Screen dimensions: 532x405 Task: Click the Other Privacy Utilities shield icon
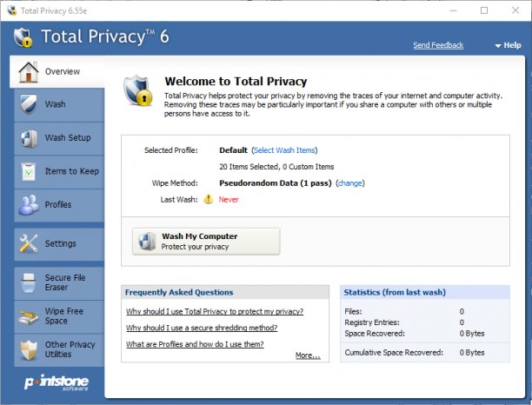point(29,349)
